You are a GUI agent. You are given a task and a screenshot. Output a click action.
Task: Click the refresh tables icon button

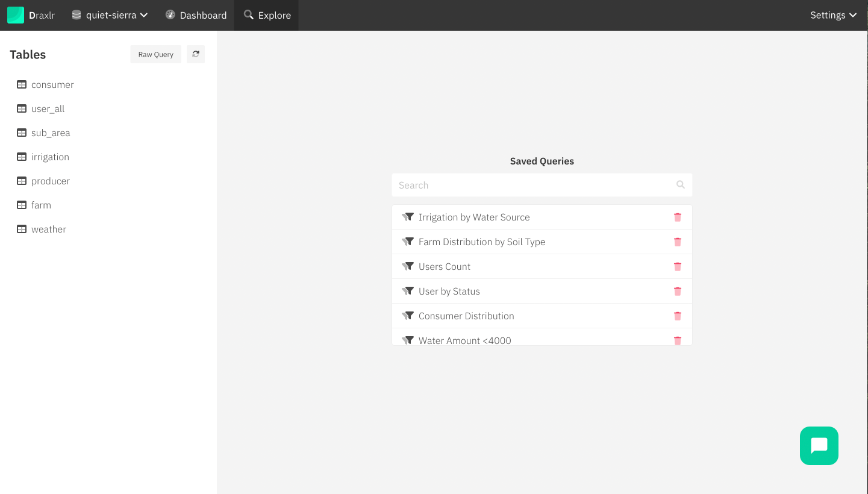coord(196,54)
